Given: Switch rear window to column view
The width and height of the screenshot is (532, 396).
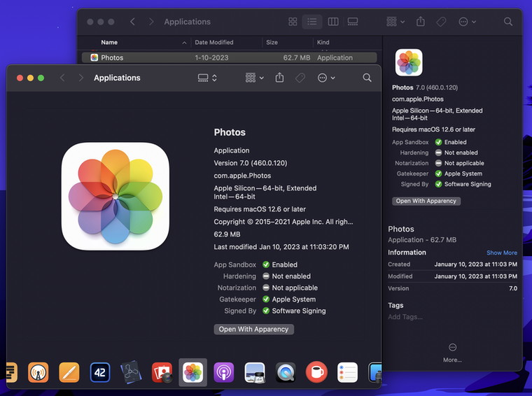Looking at the screenshot, I should click(333, 22).
